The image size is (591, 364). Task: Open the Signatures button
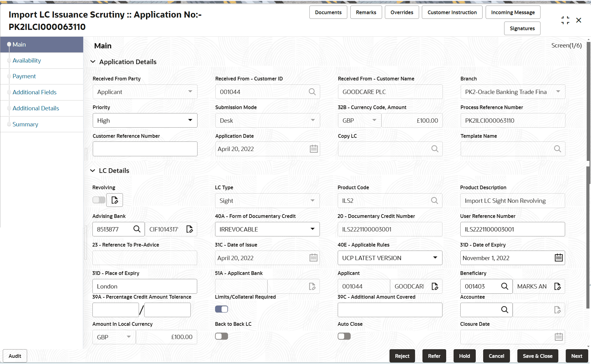[522, 28]
